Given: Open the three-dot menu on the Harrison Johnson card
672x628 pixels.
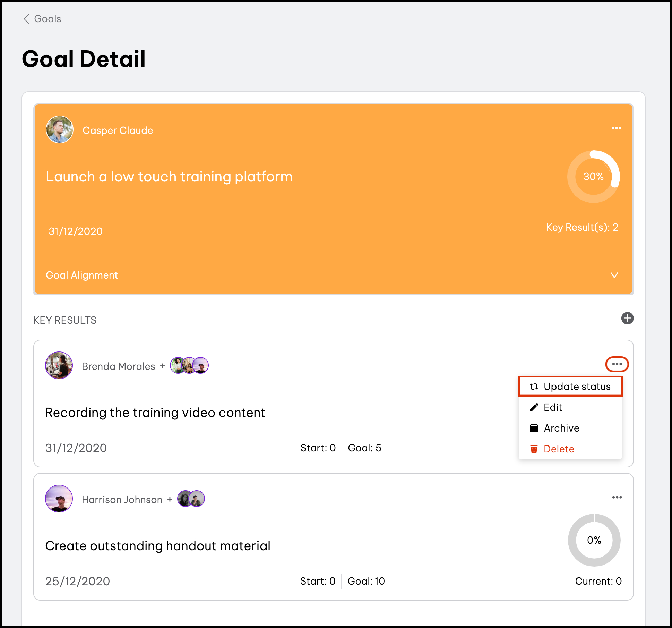Looking at the screenshot, I should pyautogui.click(x=617, y=497).
